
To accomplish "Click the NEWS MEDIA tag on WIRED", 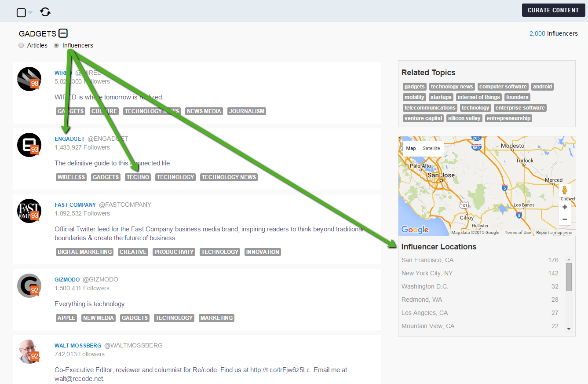I will [204, 111].
